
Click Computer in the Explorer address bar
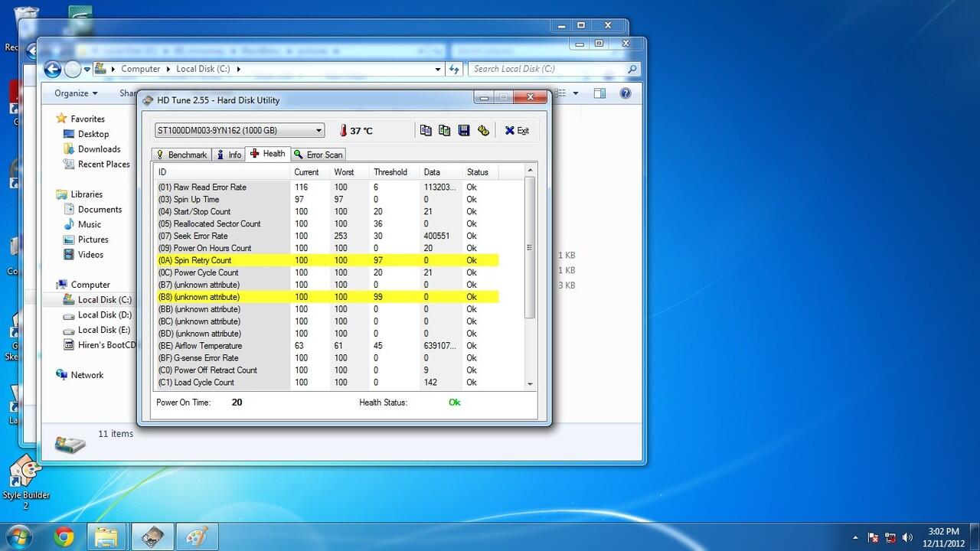pyautogui.click(x=141, y=69)
